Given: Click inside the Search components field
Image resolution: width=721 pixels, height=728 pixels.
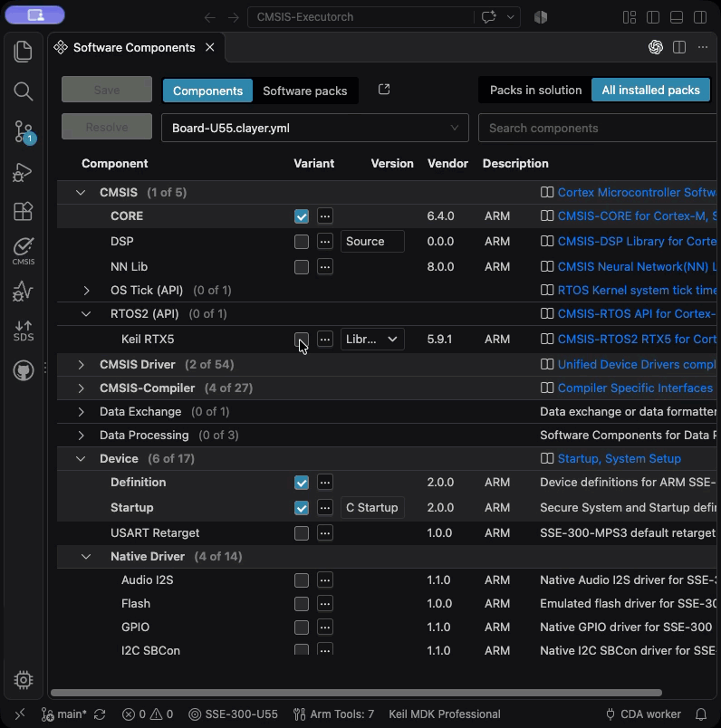Looking at the screenshot, I should [599, 128].
